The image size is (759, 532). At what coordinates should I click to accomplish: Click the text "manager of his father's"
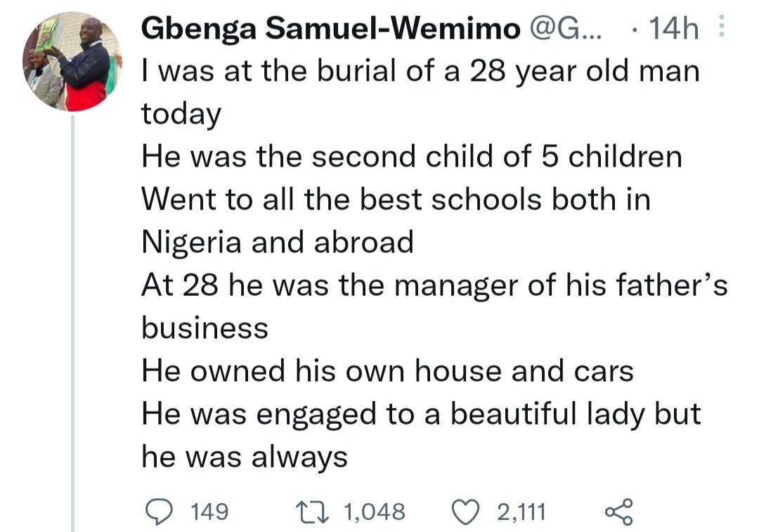[x=562, y=285]
